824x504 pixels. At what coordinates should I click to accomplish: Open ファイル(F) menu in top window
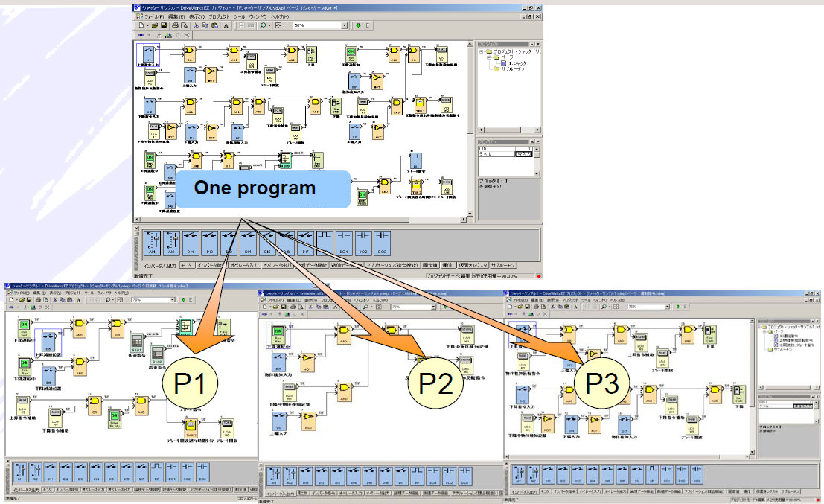(154, 17)
